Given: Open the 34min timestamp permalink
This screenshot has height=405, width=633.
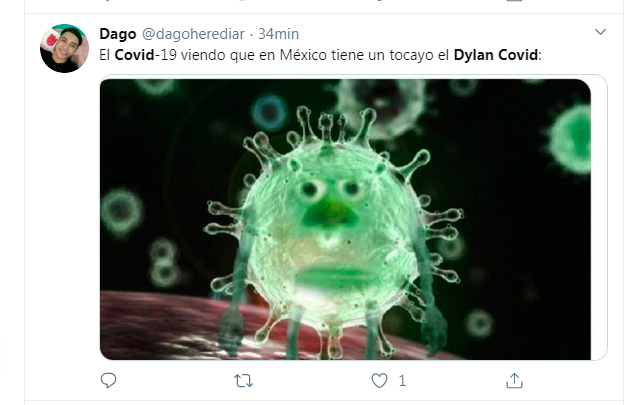Looking at the screenshot, I should click(x=279, y=34).
